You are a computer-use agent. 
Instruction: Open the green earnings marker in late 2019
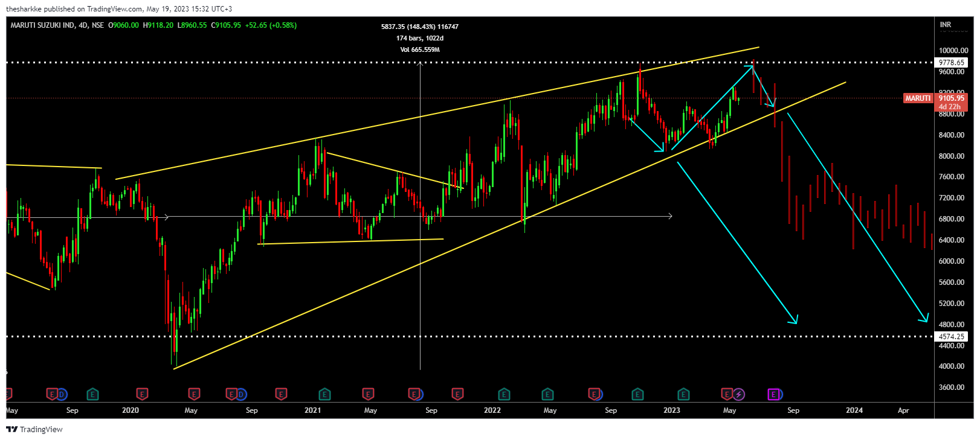coord(92,394)
